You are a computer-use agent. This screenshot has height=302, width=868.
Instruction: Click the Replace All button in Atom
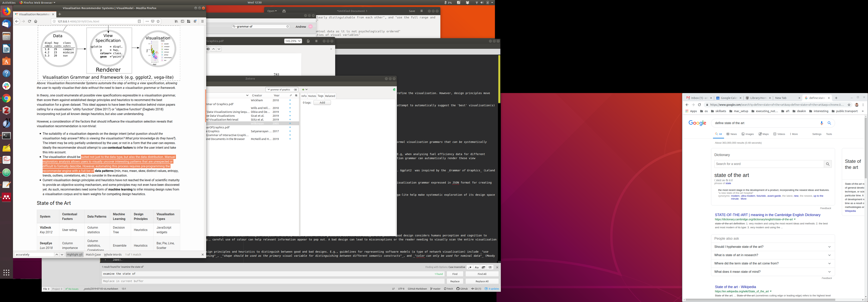point(482,281)
